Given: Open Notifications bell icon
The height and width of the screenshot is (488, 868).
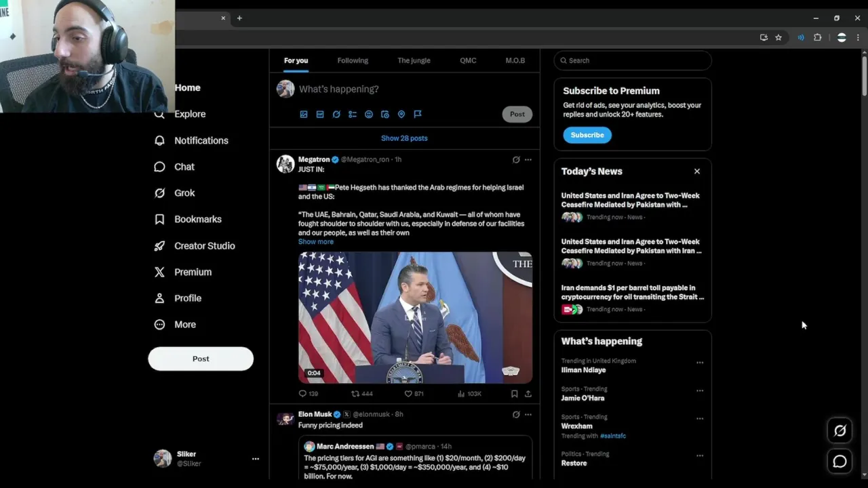Looking at the screenshot, I should point(159,140).
